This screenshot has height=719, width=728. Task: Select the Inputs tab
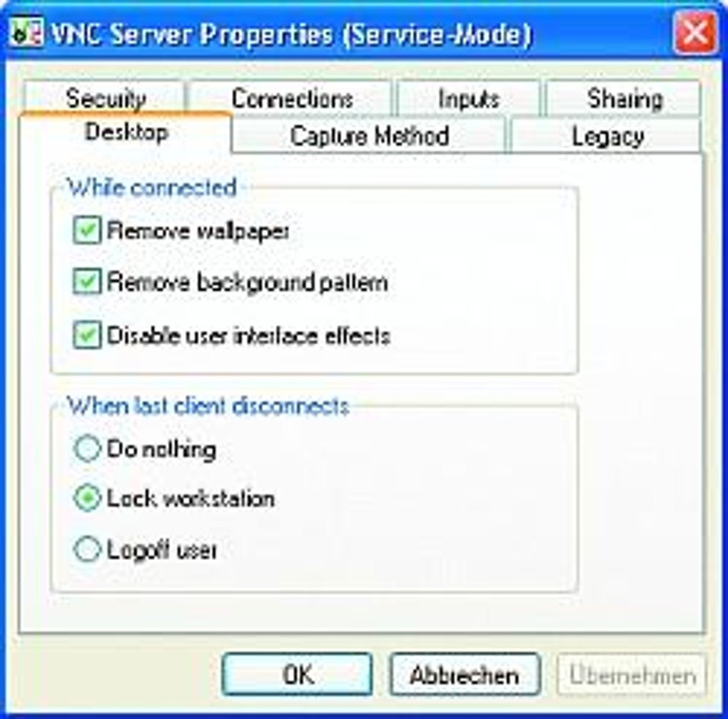click(468, 98)
